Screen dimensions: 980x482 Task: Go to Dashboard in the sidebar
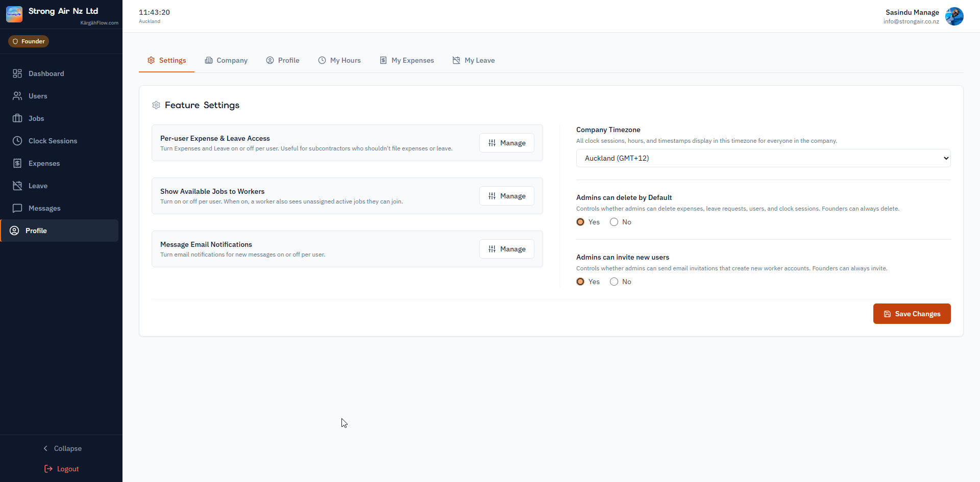pyautogui.click(x=59, y=73)
